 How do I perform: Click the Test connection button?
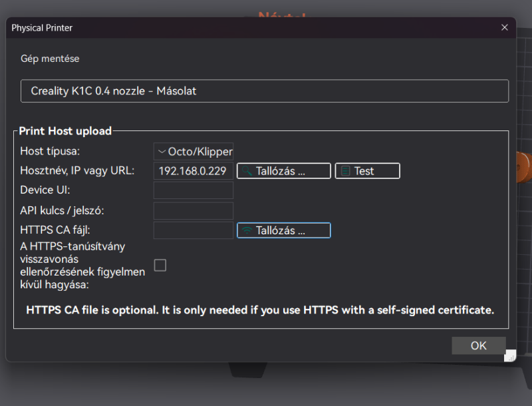tap(367, 171)
